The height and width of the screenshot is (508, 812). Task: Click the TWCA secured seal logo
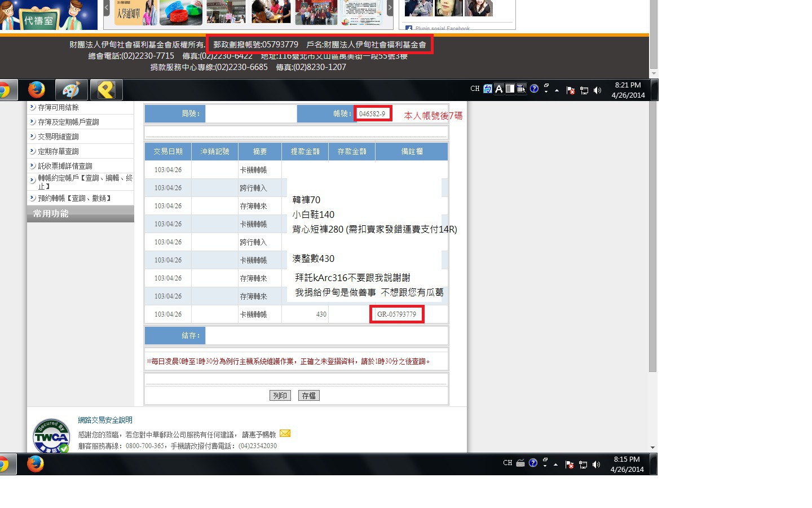[51, 436]
